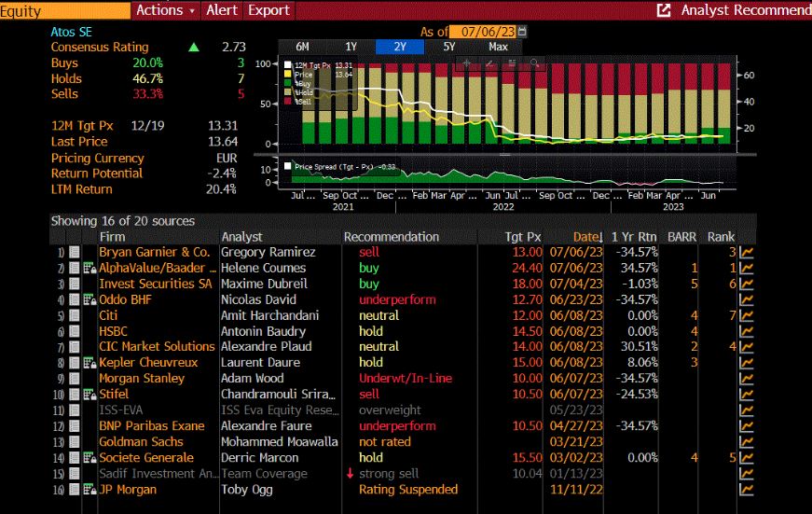This screenshot has width=812, height=514.
Task: Open the Atos SE security link
Action: pyautogui.click(x=71, y=32)
